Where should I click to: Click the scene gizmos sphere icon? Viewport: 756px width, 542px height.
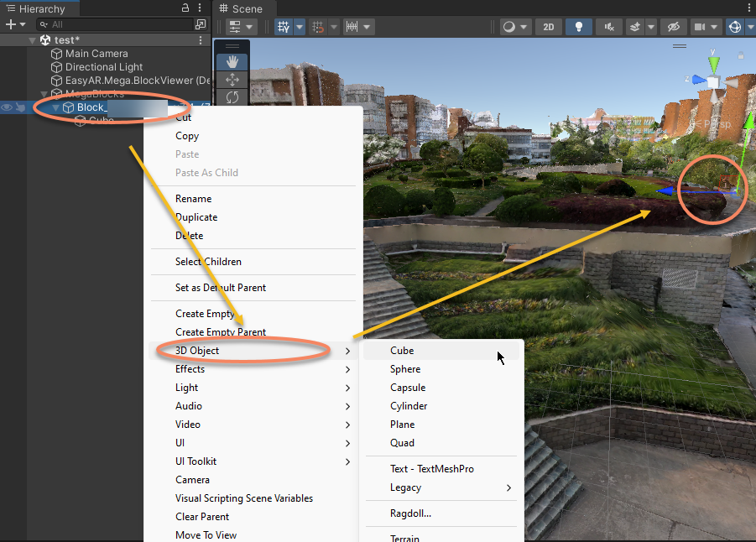click(x=735, y=27)
